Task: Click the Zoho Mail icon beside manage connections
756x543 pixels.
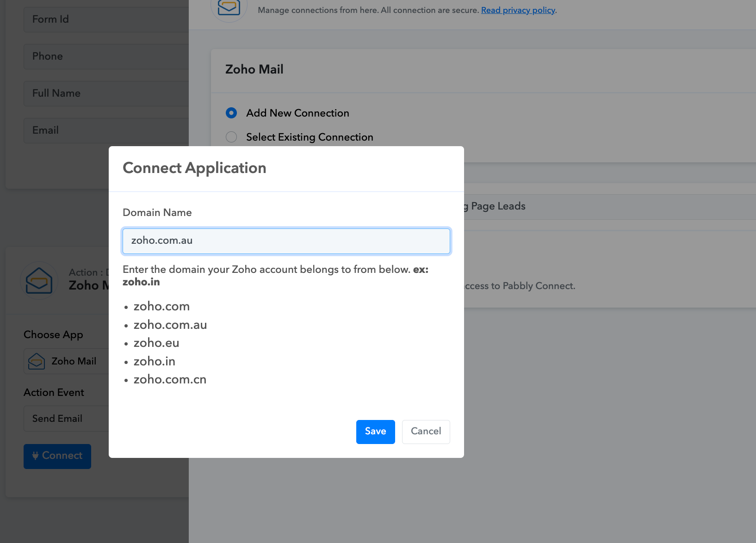Action: click(229, 7)
